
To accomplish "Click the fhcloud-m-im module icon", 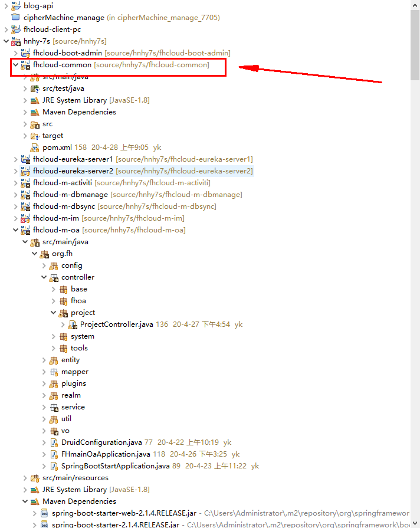I will [x=25, y=218].
